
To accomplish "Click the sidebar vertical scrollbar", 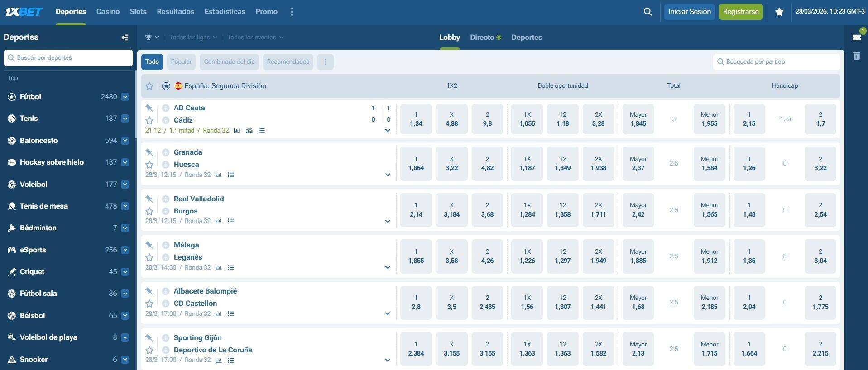I will (x=135, y=104).
